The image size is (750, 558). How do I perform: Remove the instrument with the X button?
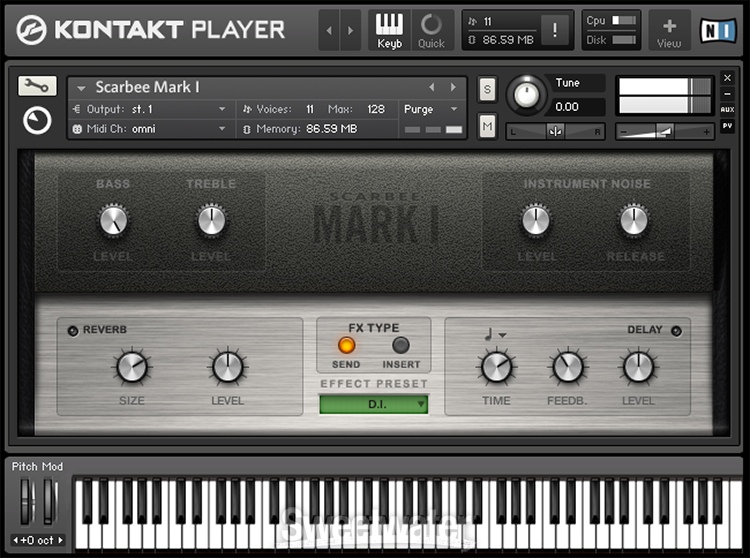(x=727, y=77)
